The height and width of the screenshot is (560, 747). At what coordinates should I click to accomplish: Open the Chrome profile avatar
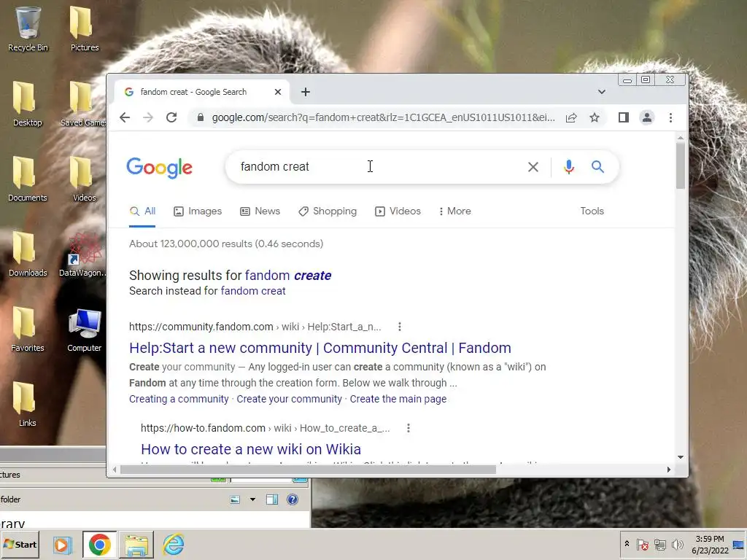pos(646,117)
